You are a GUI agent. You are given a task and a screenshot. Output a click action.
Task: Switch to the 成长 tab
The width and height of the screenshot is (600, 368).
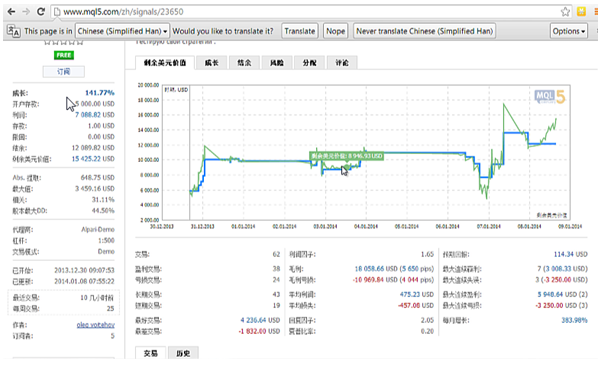(x=211, y=63)
